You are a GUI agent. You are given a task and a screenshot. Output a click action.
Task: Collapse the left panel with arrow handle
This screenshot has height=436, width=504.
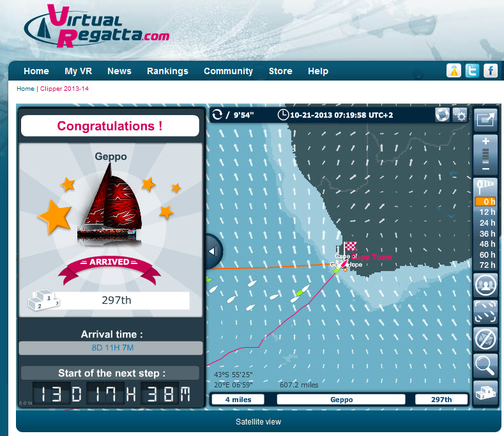click(213, 251)
